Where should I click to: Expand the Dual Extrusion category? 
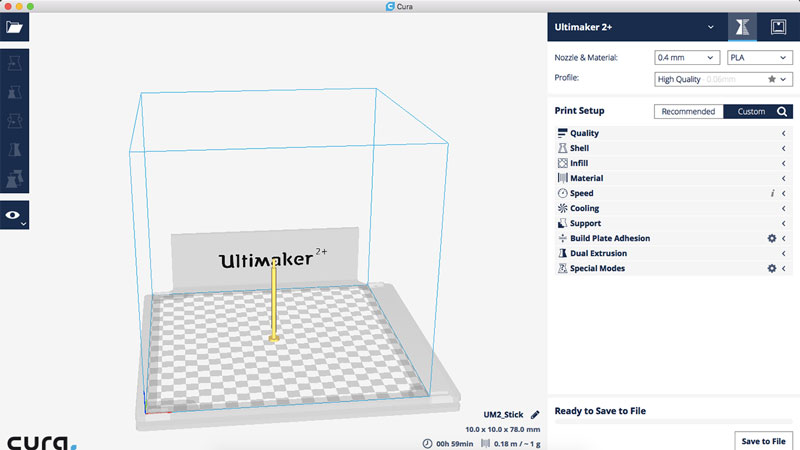click(x=673, y=254)
